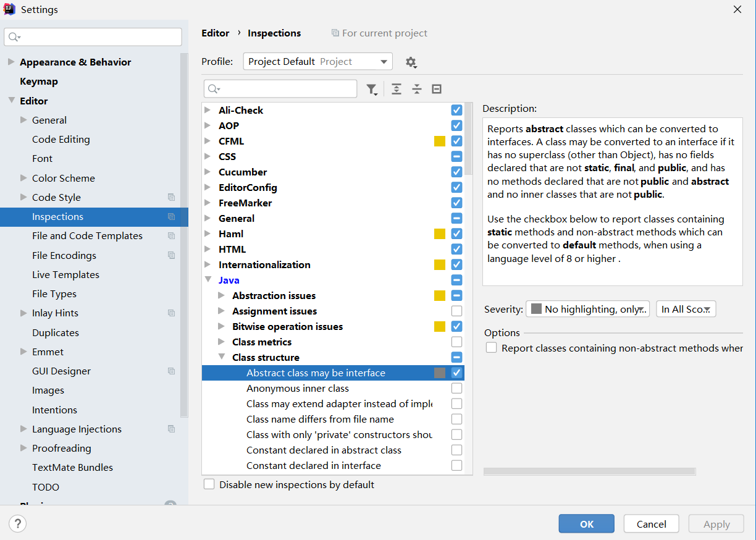This screenshot has height=540, width=756.
Task: Check 'Disable new inspections by default'
Action: [209, 484]
